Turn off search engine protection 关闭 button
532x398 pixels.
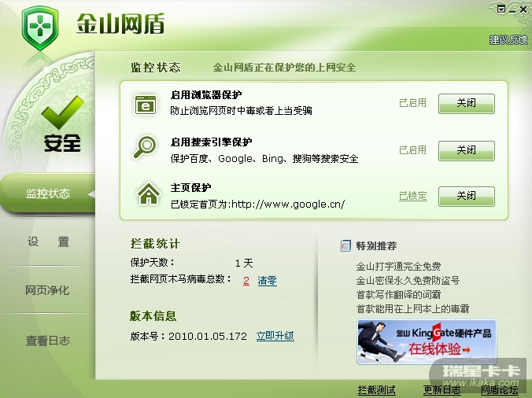pos(466,150)
